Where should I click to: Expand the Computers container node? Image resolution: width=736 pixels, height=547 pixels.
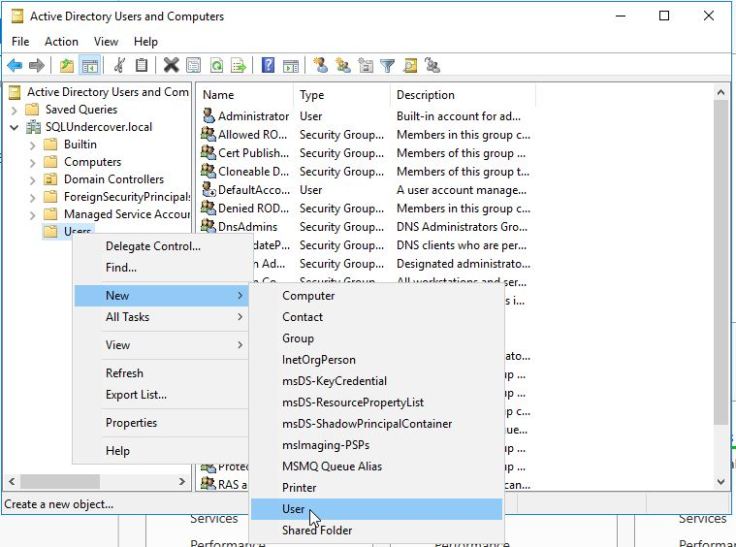[x=32, y=163]
